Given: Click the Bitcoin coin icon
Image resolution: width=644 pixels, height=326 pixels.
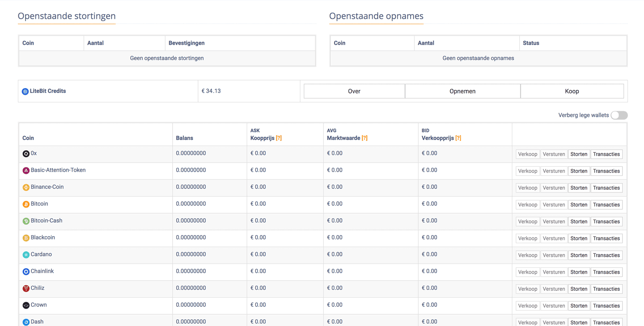Looking at the screenshot, I should tap(26, 204).
